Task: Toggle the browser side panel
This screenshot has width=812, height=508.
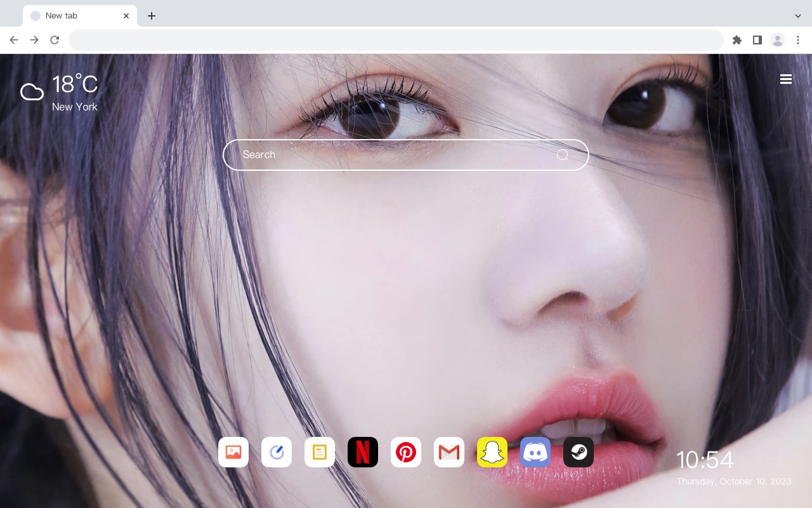Action: coord(757,40)
